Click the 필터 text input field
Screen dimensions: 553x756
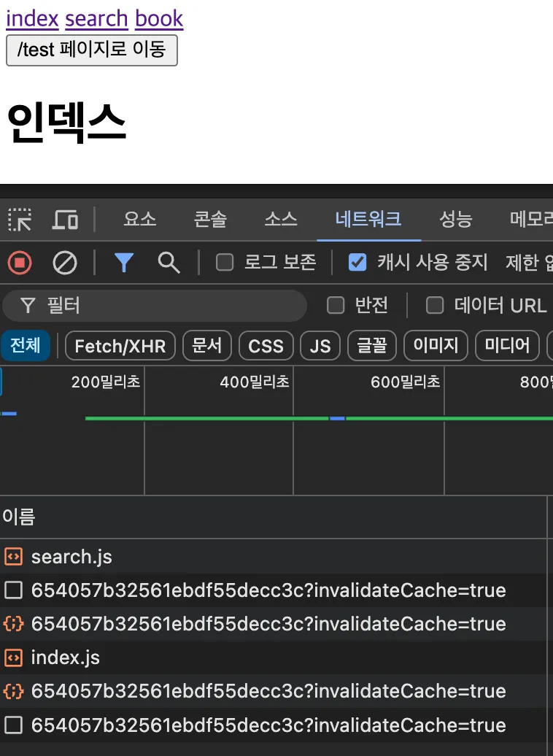coord(168,306)
